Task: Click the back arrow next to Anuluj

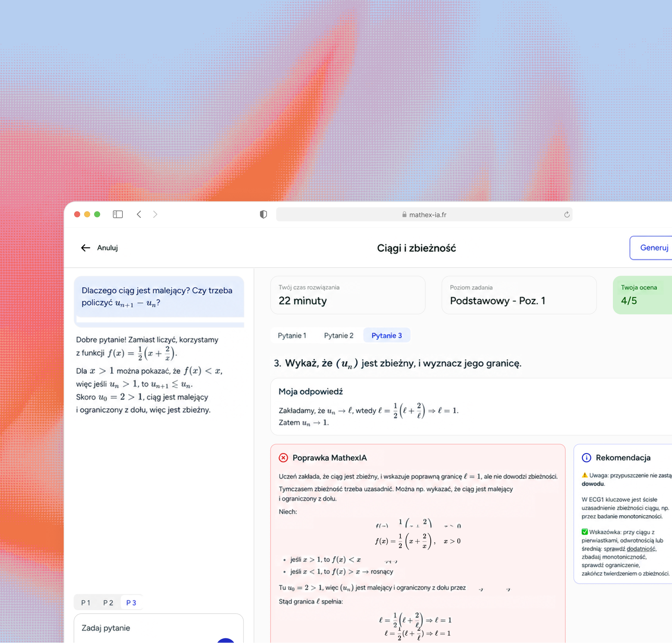Action: pos(85,248)
